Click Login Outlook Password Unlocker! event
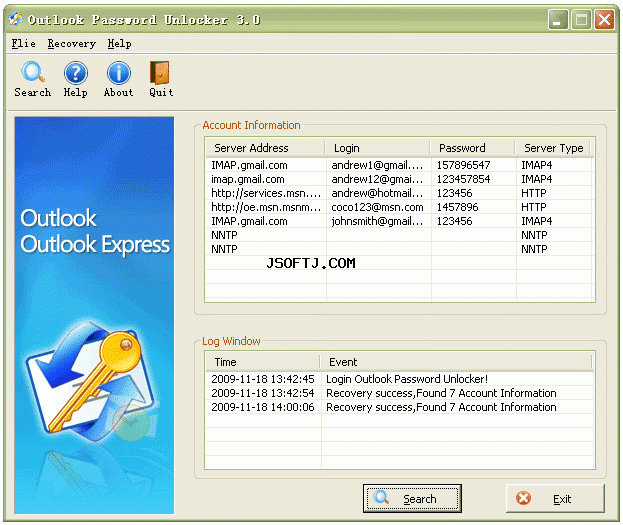This screenshot has height=525, width=623. pyautogui.click(x=407, y=379)
